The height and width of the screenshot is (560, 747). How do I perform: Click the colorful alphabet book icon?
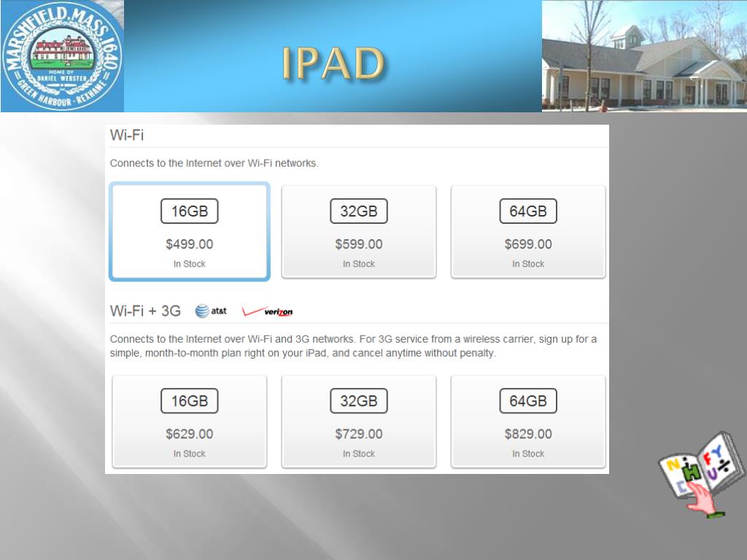coord(701,475)
